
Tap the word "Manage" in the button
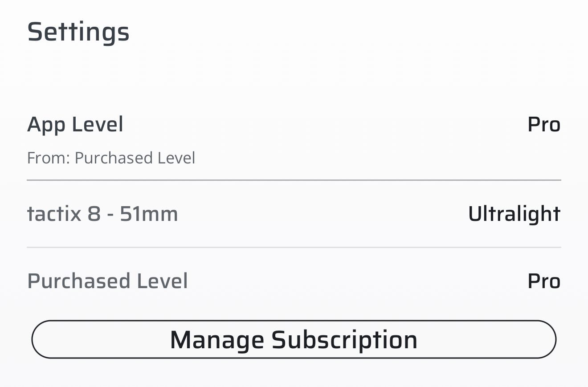216,340
